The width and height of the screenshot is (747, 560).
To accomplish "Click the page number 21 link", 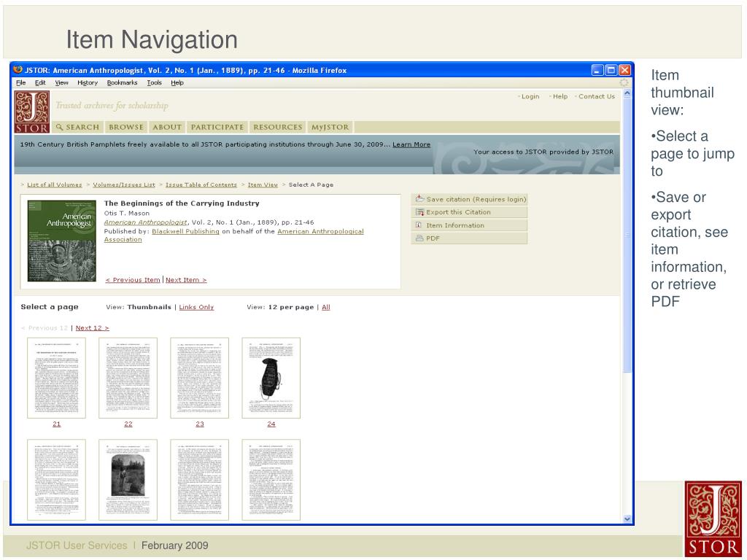I will pos(57,424).
